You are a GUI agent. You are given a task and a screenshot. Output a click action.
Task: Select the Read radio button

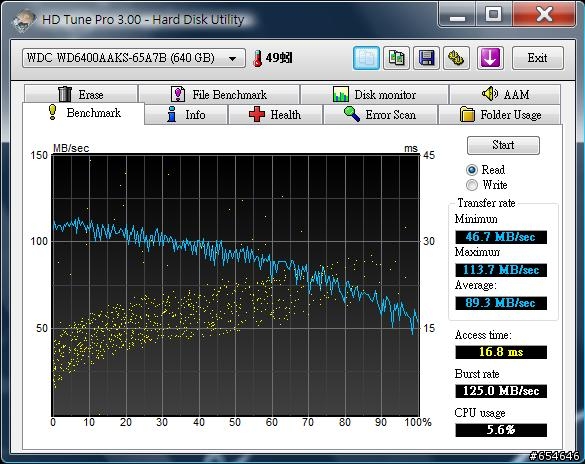click(472, 170)
